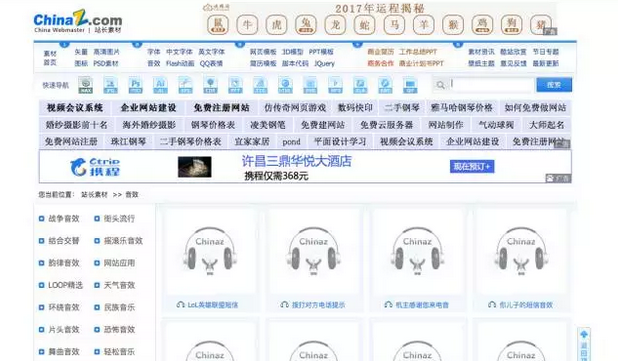This screenshot has height=361, width=618.
Task: Open the 恐怖音效 category
Action: click(x=119, y=329)
